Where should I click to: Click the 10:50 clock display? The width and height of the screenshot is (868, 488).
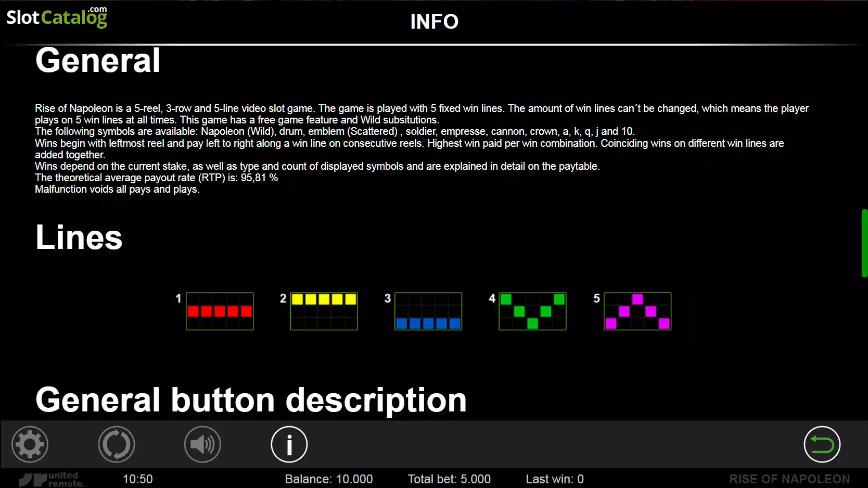pos(138,479)
